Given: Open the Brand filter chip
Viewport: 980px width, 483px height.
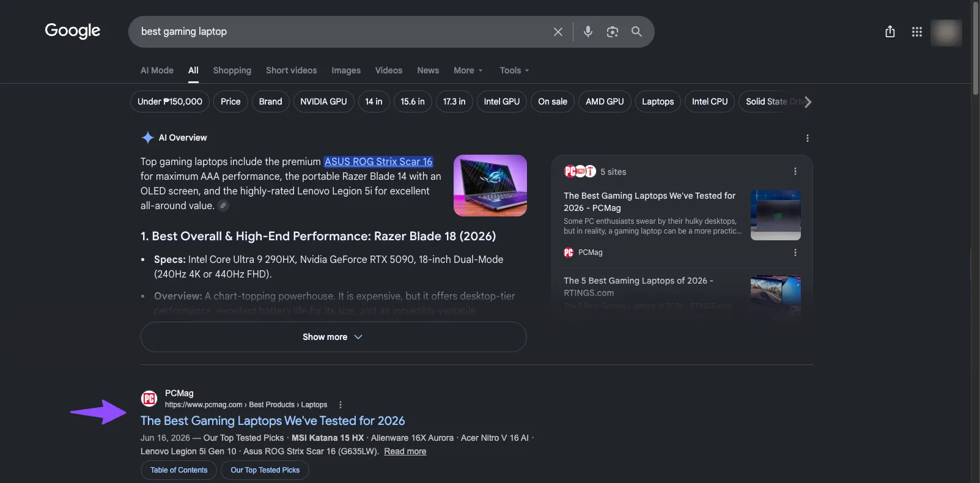Looking at the screenshot, I should tap(270, 101).
